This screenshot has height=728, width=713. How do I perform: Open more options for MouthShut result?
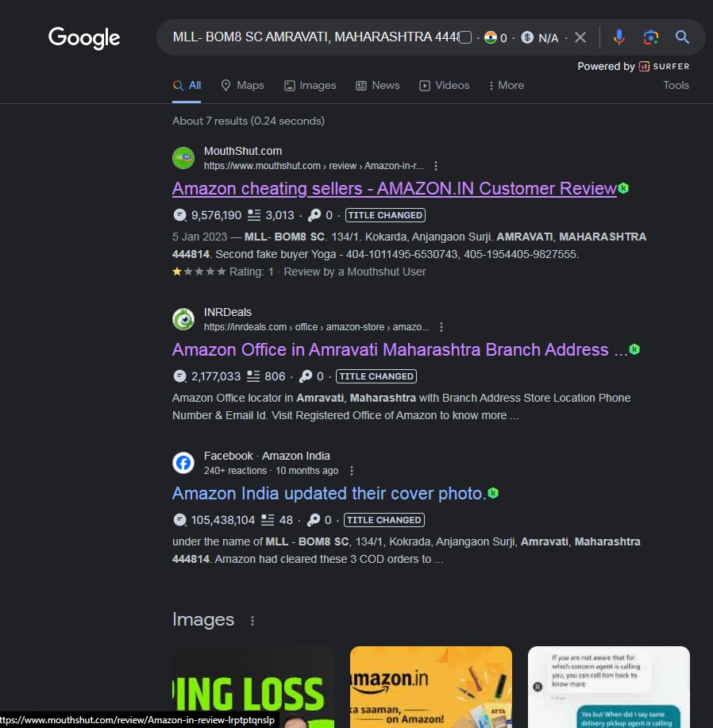[435, 166]
